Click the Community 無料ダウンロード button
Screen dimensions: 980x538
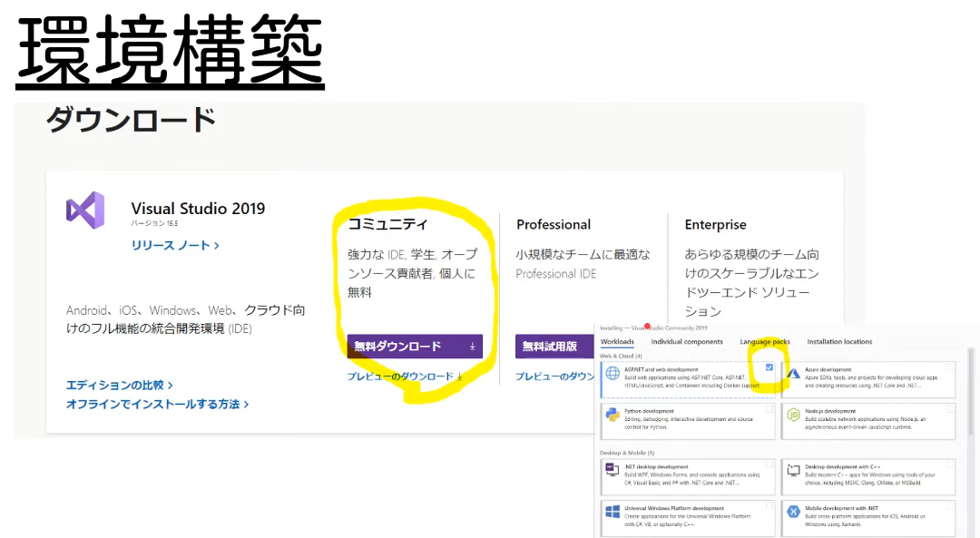point(415,347)
